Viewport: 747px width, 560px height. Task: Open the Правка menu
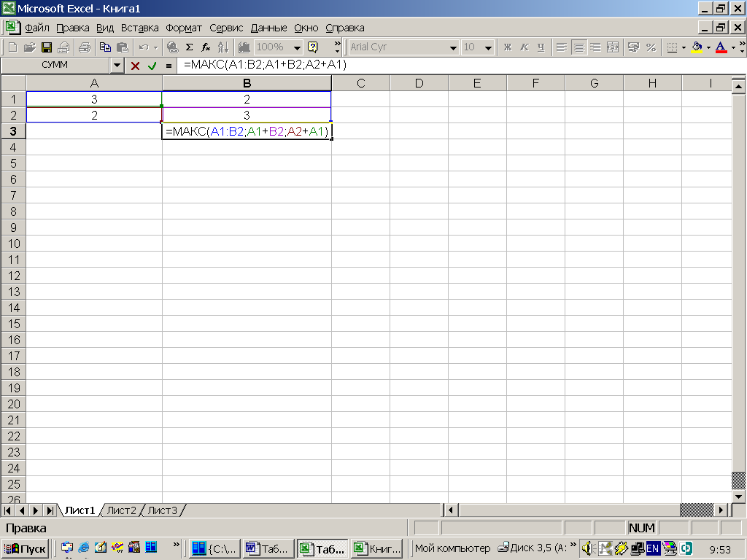(73, 28)
